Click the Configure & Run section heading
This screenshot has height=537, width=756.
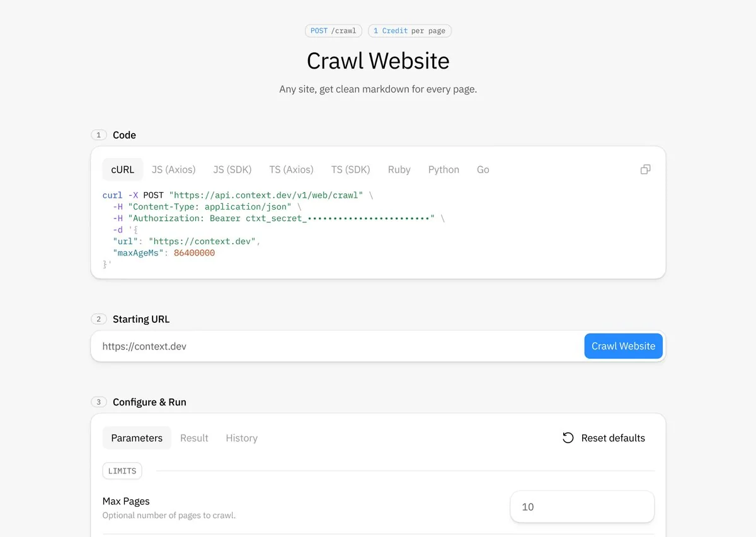[x=149, y=402]
